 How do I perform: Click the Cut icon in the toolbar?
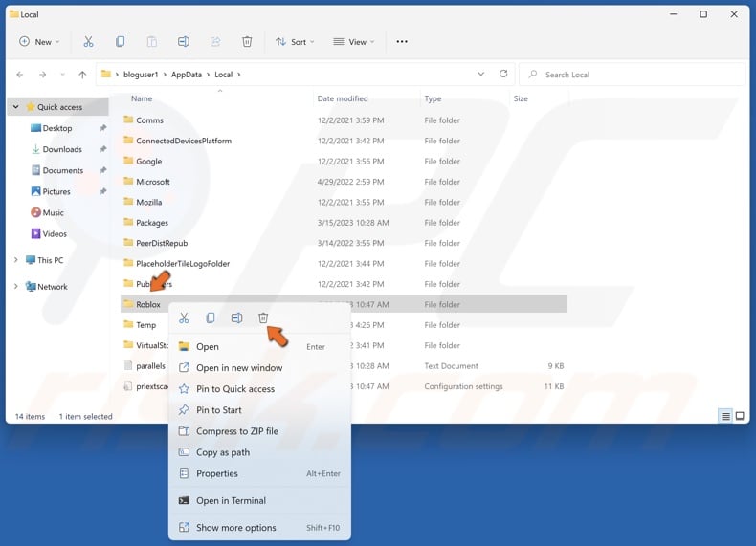pyautogui.click(x=88, y=42)
